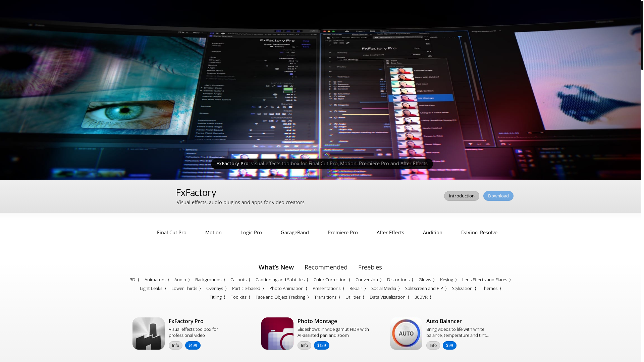Viewport: 644px width, 362px height.
Task: Select the Final Cut Pro tab
Action: [172, 233]
